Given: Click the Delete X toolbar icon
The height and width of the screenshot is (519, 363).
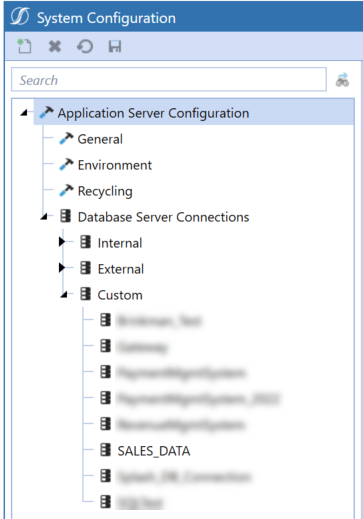Looking at the screenshot, I should (55, 46).
